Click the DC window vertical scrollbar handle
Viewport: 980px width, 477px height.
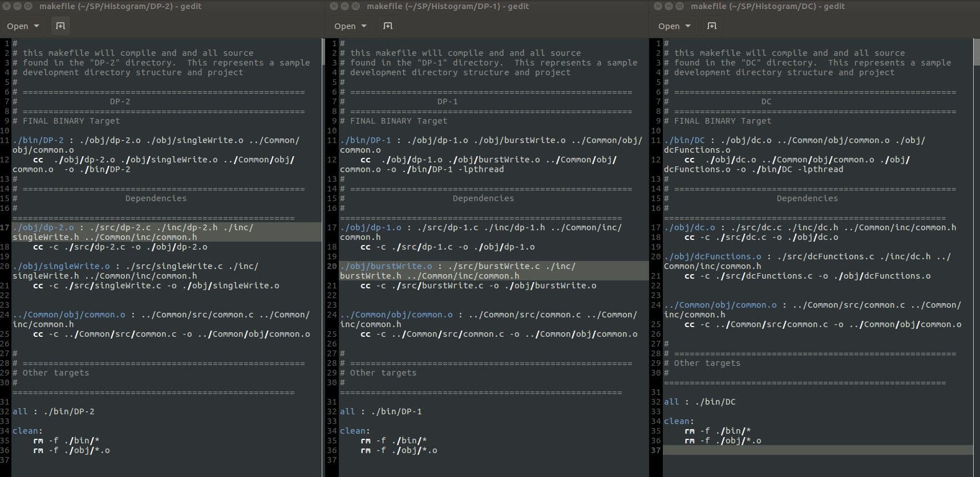point(977,52)
